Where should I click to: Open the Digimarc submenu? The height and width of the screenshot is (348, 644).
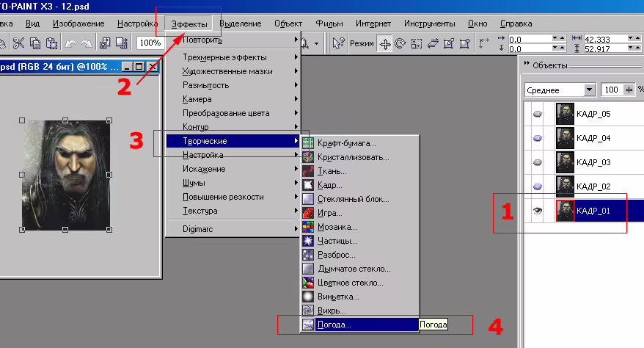[x=233, y=229]
